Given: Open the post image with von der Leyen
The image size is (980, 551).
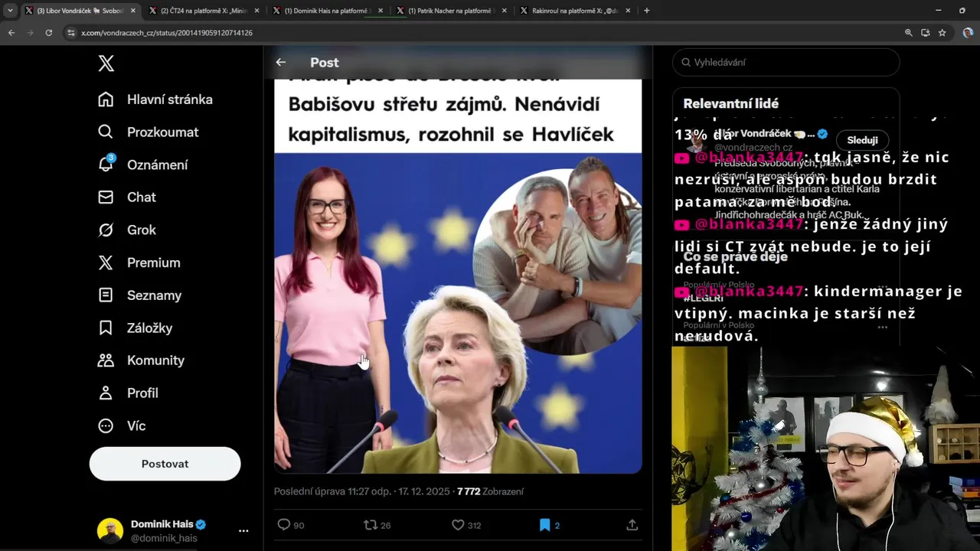Looking at the screenshot, I should pyautogui.click(x=458, y=275).
